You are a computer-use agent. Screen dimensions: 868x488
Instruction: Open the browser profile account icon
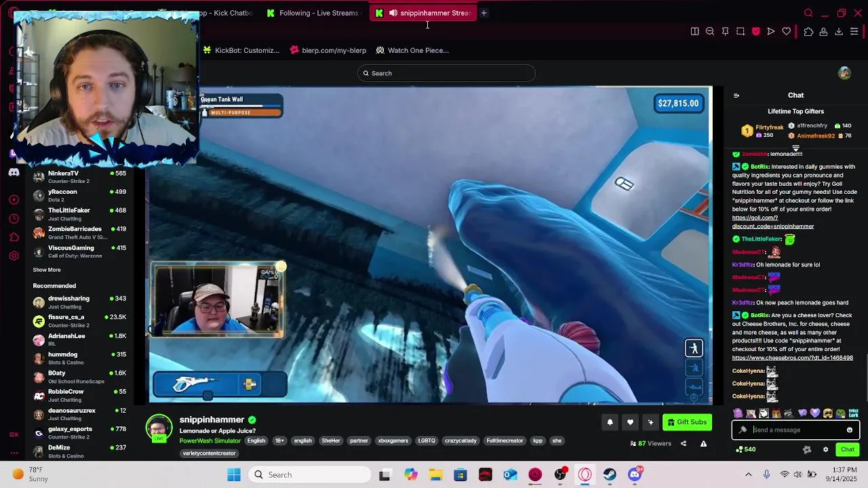[x=823, y=31]
